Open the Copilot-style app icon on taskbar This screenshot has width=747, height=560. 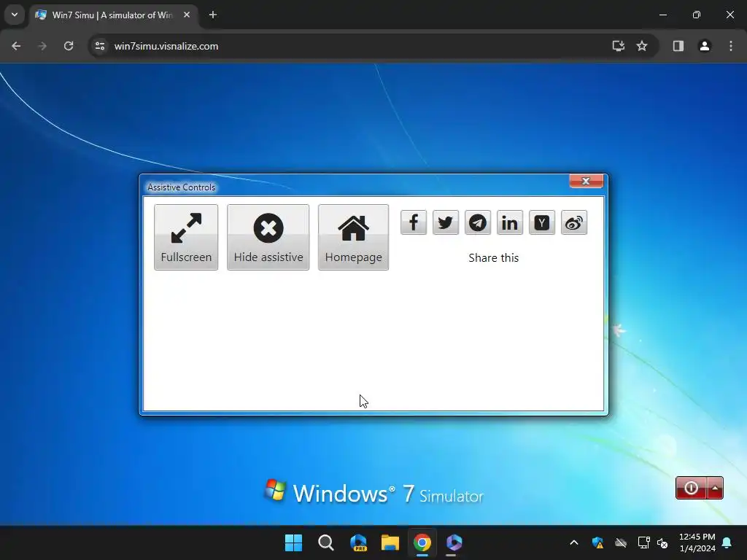click(454, 542)
